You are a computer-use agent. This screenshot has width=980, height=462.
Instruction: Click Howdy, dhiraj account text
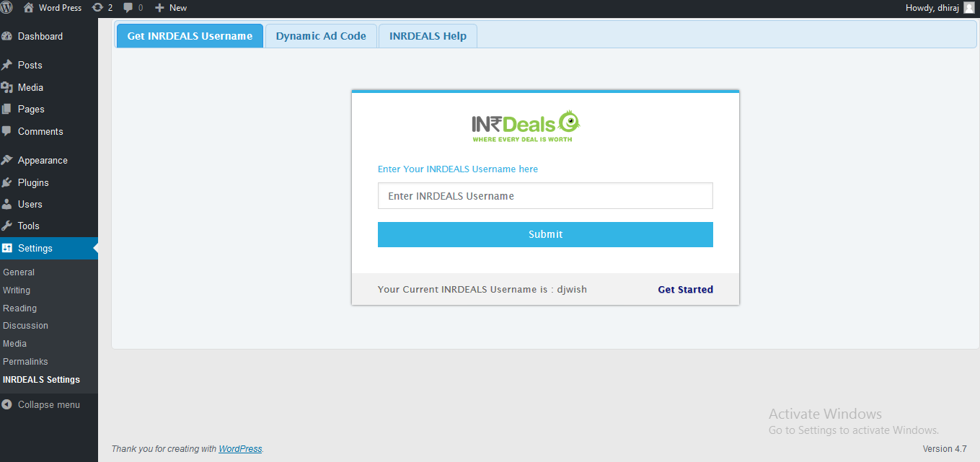click(x=932, y=8)
